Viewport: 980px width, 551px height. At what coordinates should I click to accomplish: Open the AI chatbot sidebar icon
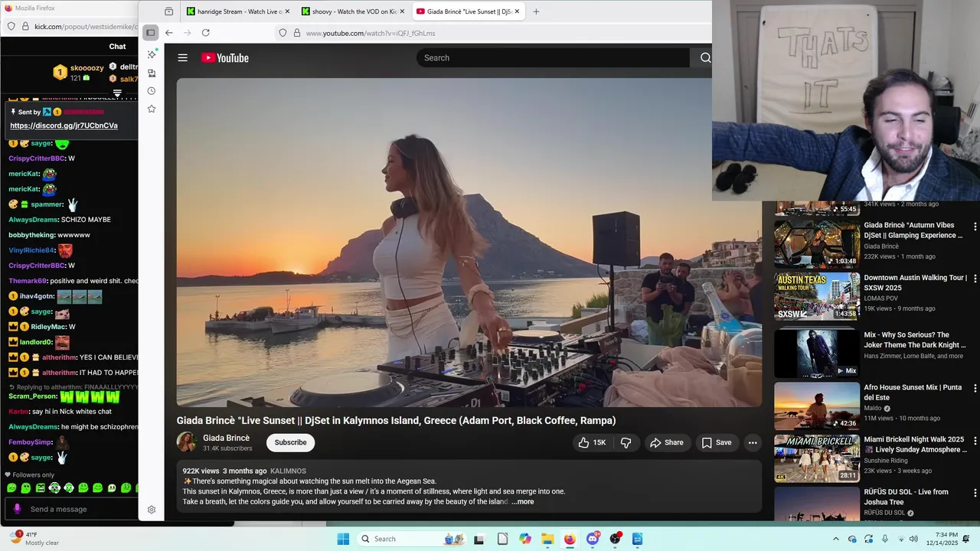[152, 54]
